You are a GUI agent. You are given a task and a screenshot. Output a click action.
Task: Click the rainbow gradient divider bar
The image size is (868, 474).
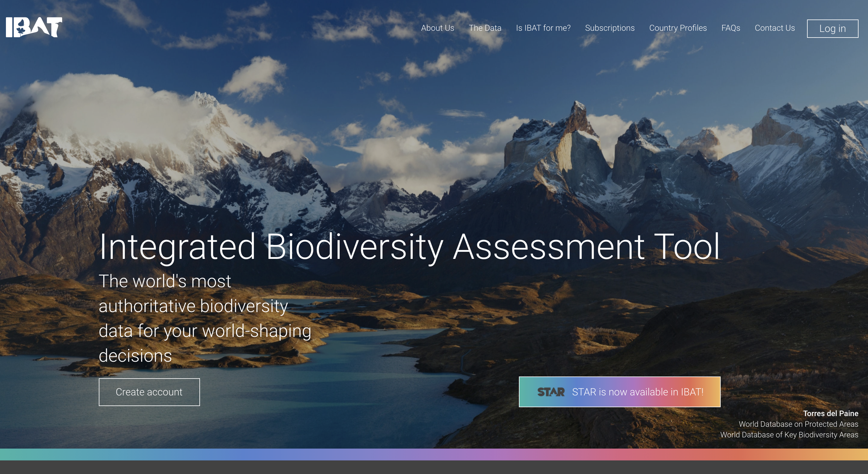point(434,454)
